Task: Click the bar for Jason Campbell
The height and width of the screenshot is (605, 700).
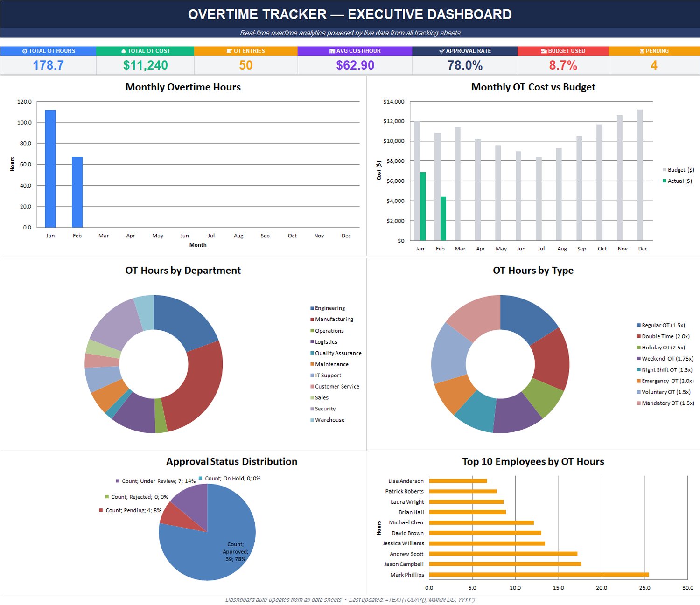Action: click(x=505, y=564)
